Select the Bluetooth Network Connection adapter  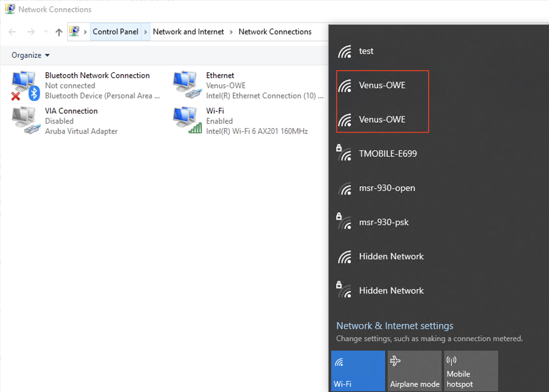97,75
